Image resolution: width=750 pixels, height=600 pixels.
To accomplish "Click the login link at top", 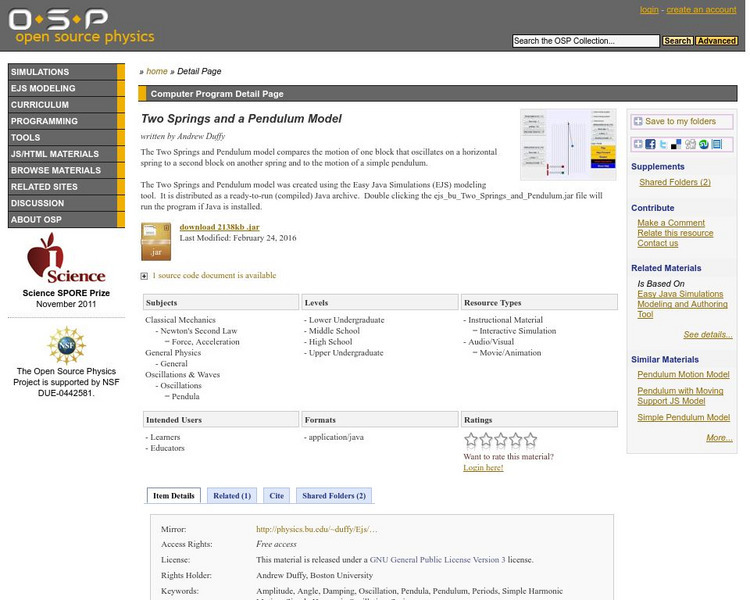I will [649, 10].
